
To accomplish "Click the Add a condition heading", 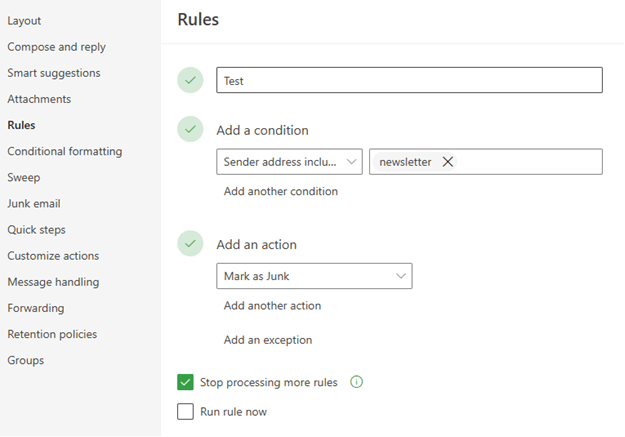I will point(262,130).
